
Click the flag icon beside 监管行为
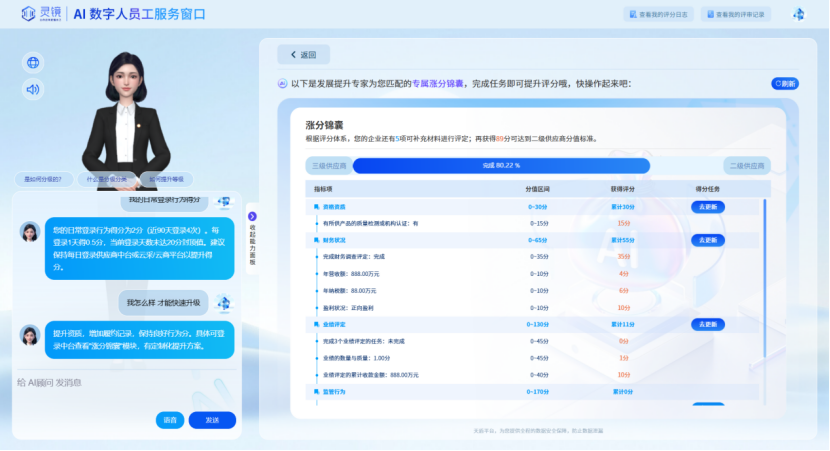click(317, 392)
